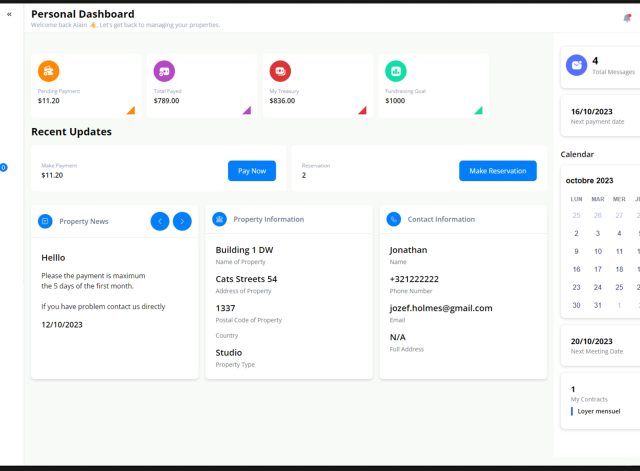The height and width of the screenshot is (471, 640).
Task: Click the blue sidebar badge indicator
Action: tap(3, 167)
